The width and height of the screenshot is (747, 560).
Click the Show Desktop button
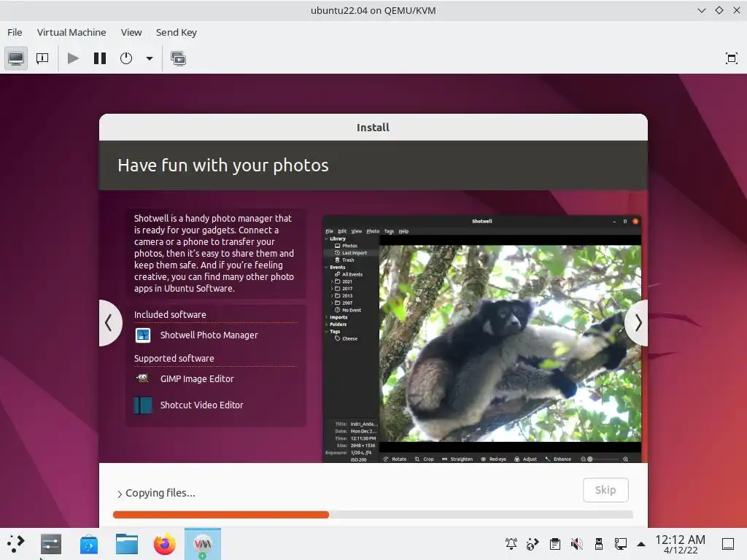(x=727, y=544)
